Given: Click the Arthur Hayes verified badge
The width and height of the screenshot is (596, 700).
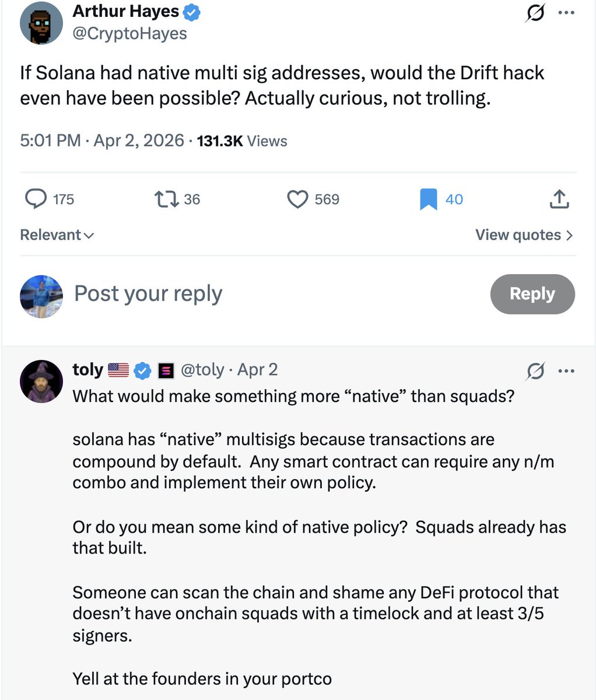Looking at the screenshot, I should [x=191, y=12].
